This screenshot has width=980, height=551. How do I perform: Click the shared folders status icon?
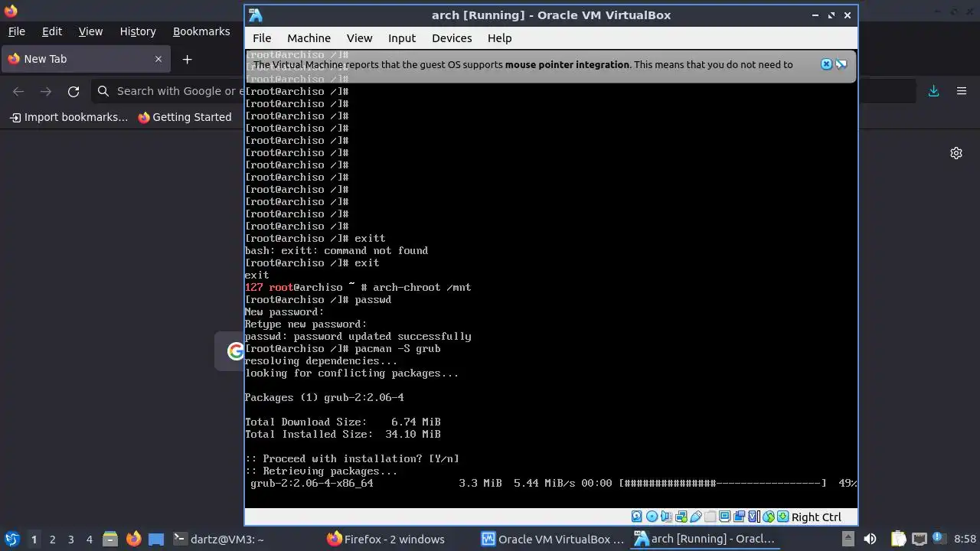tap(710, 517)
